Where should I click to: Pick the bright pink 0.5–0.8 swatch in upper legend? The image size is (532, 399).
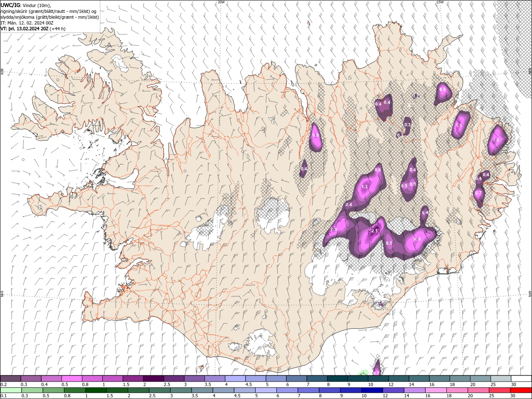click(72, 379)
